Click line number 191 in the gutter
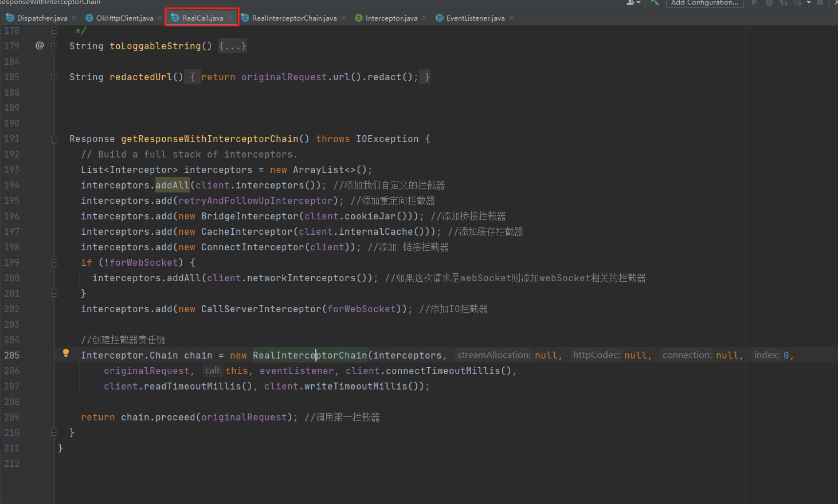Image resolution: width=838 pixels, height=504 pixels. tap(11, 139)
